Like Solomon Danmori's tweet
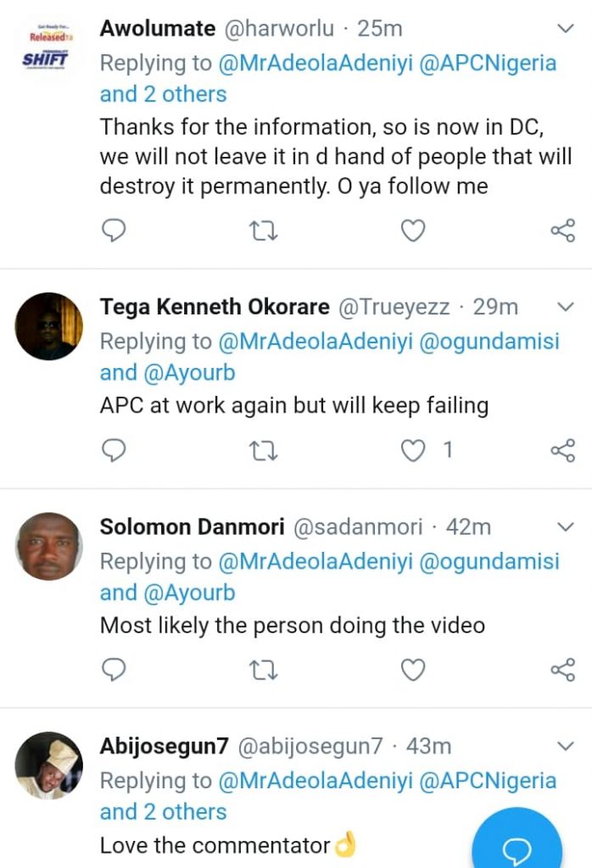Screen dimensions: 592x868 [x=412, y=670]
